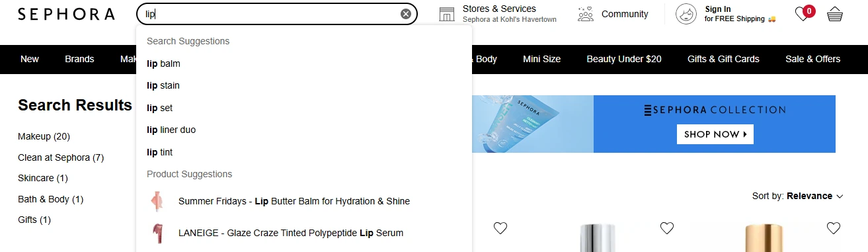
Task: Toggle the heart next to the suggestions panel
Action: [500, 228]
